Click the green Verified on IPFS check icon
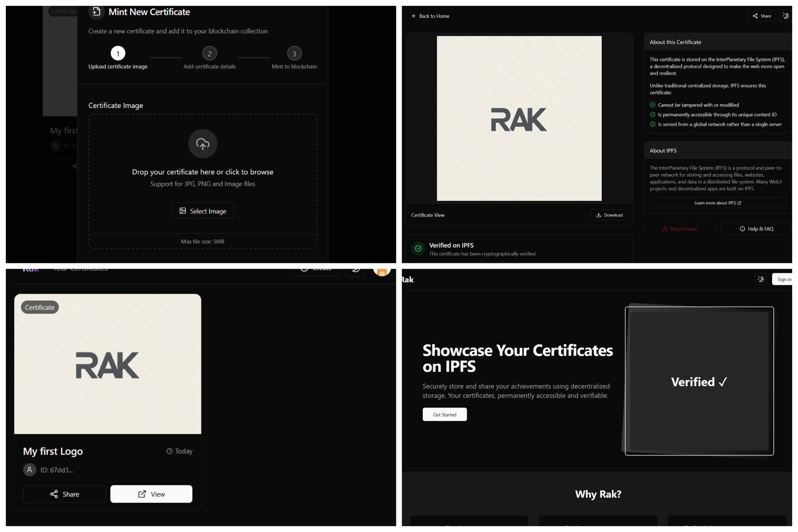Image resolution: width=798 pixels, height=532 pixels. click(x=418, y=249)
